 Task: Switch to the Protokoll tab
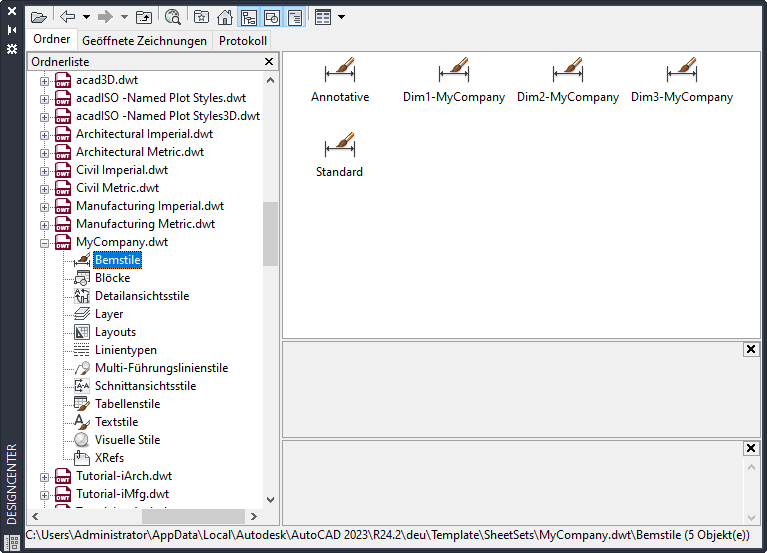[243, 41]
